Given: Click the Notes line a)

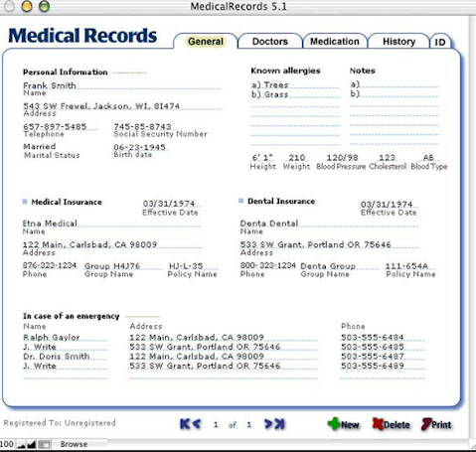Looking at the screenshot, I should point(395,84).
